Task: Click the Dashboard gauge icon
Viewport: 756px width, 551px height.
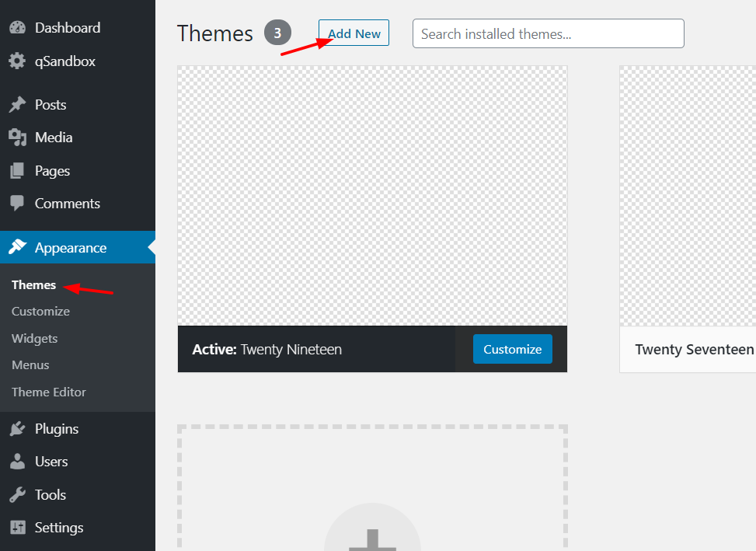Action: [17, 27]
